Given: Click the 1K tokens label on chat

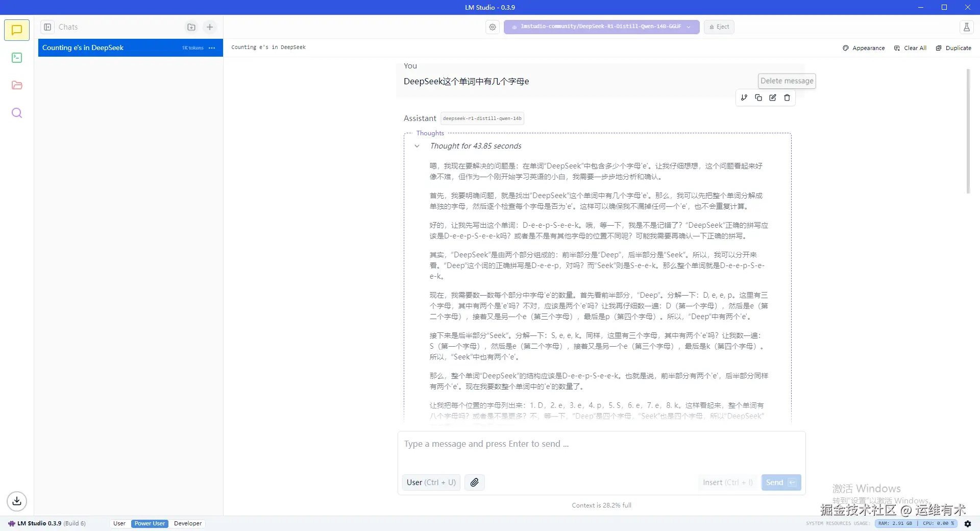Looking at the screenshot, I should click(x=193, y=48).
